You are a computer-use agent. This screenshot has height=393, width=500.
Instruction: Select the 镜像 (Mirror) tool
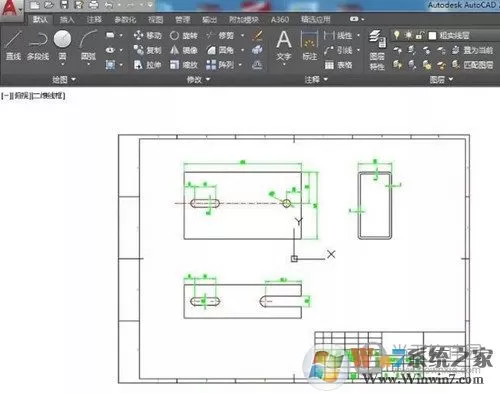point(183,50)
